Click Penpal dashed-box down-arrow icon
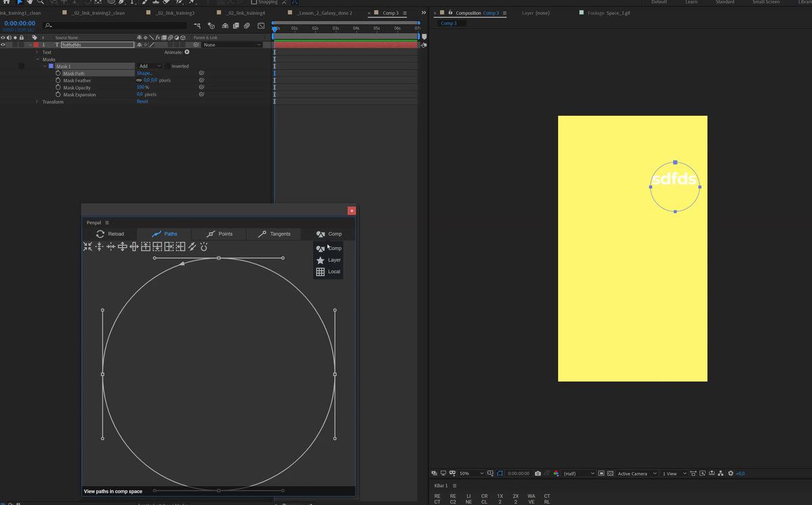 (157, 246)
